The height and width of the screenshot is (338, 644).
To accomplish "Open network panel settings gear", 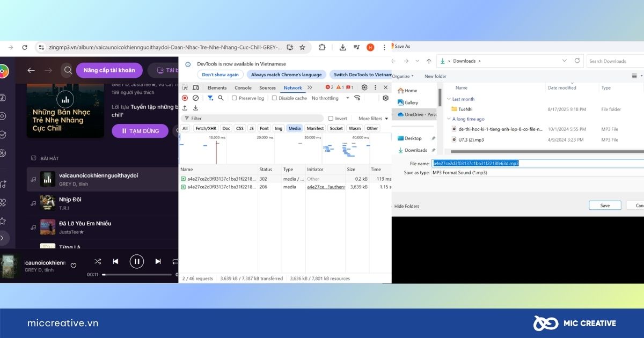I will pos(385,98).
